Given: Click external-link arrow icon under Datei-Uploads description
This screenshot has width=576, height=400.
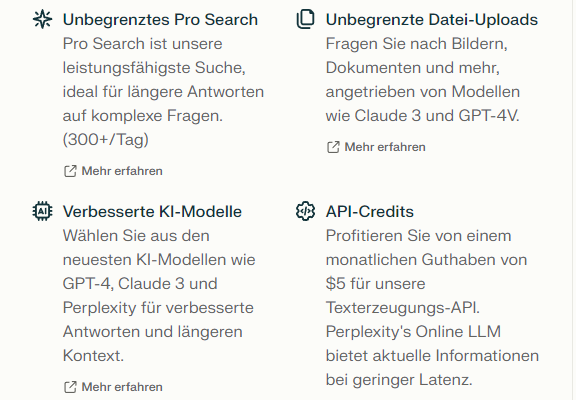Looking at the screenshot, I should coord(333,147).
